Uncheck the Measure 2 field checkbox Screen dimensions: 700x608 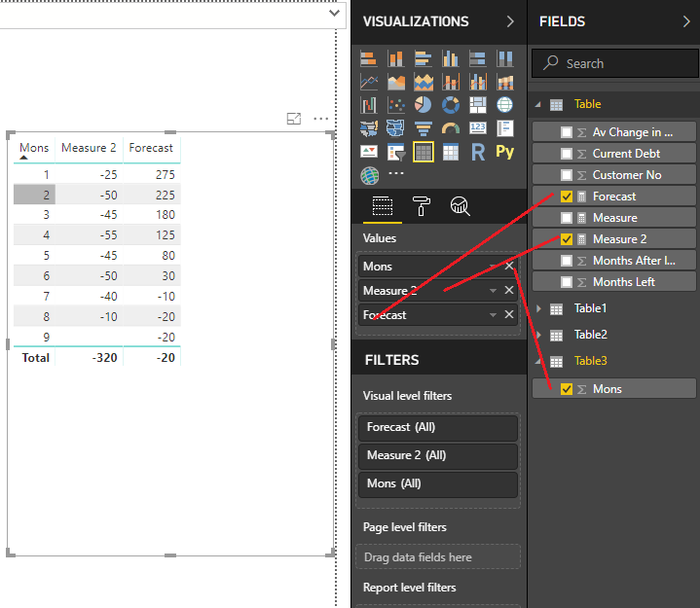[x=567, y=239]
